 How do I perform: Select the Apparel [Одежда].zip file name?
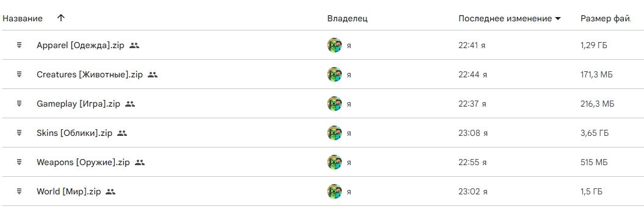pyautogui.click(x=80, y=46)
